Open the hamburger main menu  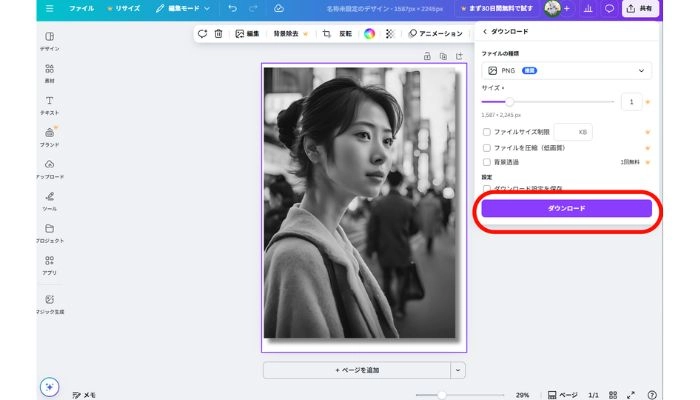click(50, 8)
